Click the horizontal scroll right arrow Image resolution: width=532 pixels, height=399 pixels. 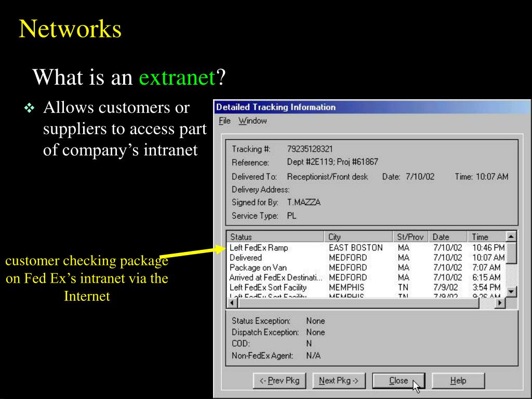pos(499,303)
